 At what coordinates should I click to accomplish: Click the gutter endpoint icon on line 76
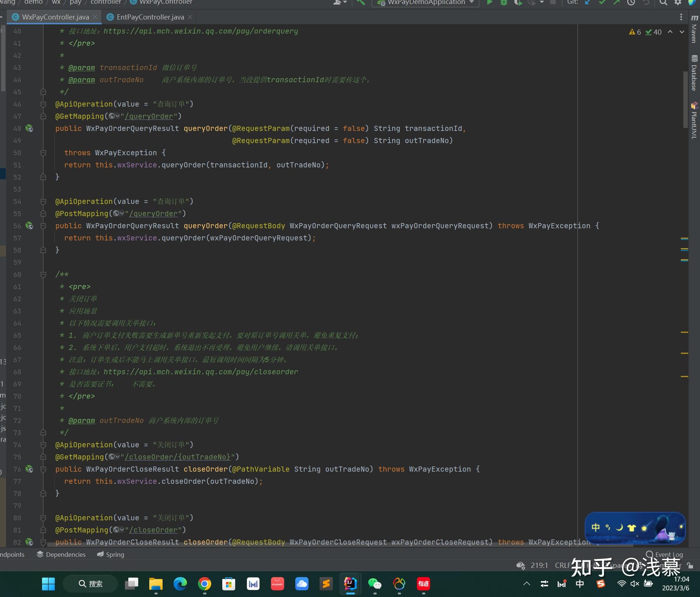29,469
